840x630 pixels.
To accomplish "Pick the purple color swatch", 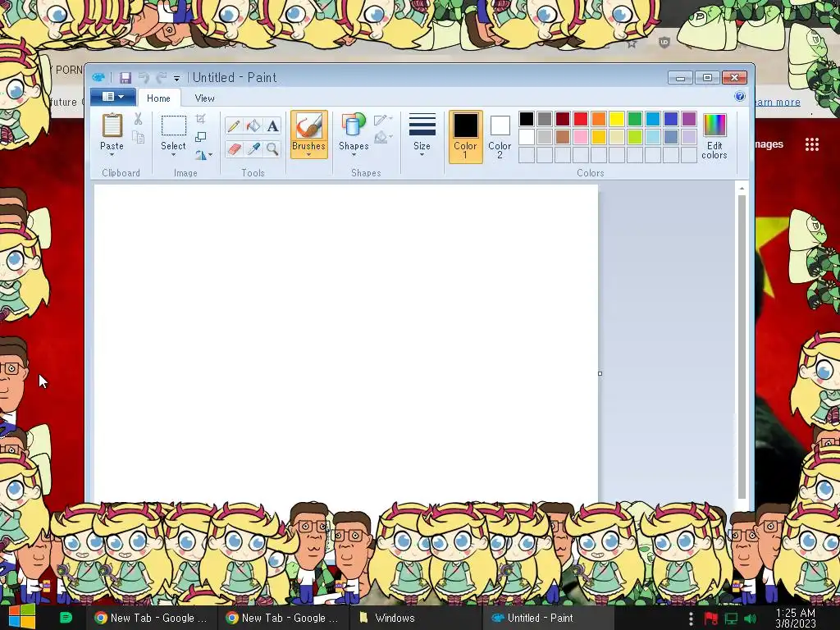I will pos(689,119).
